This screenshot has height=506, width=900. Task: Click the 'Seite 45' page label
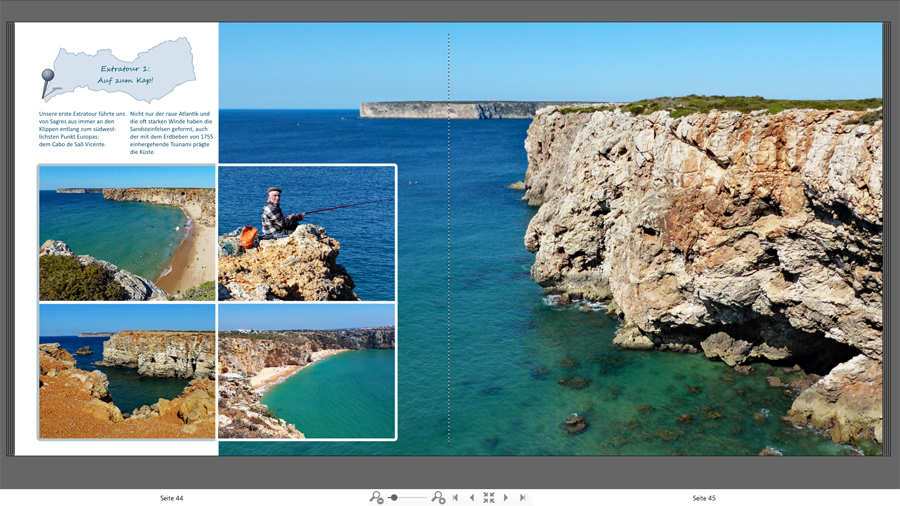[x=704, y=497]
